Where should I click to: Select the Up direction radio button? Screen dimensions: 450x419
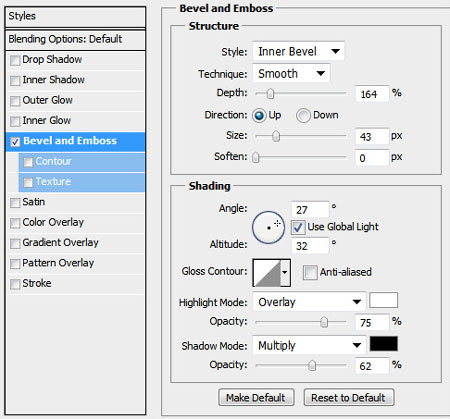pyautogui.click(x=259, y=116)
